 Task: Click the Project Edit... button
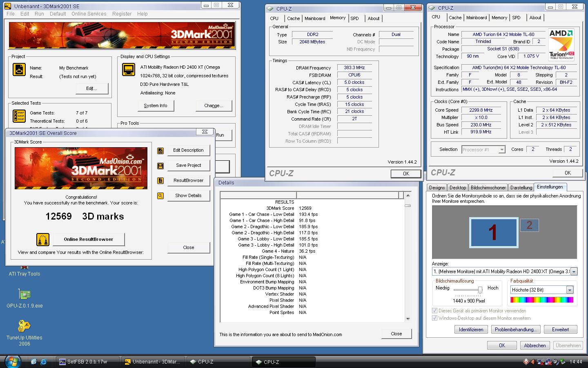pyautogui.click(x=91, y=88)
